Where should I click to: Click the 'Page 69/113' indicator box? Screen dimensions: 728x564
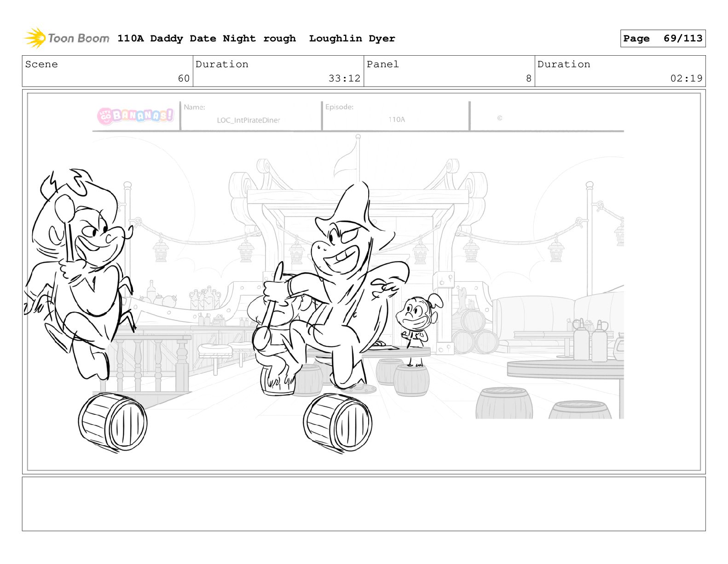(x=663, y=39)
